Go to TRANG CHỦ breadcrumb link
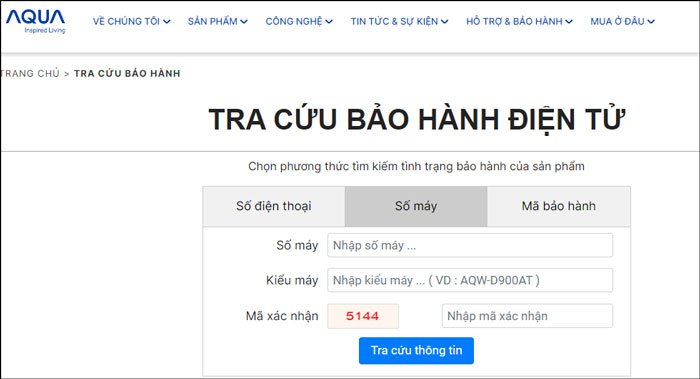This screenshot has width=700, height=379. (30, 74)
